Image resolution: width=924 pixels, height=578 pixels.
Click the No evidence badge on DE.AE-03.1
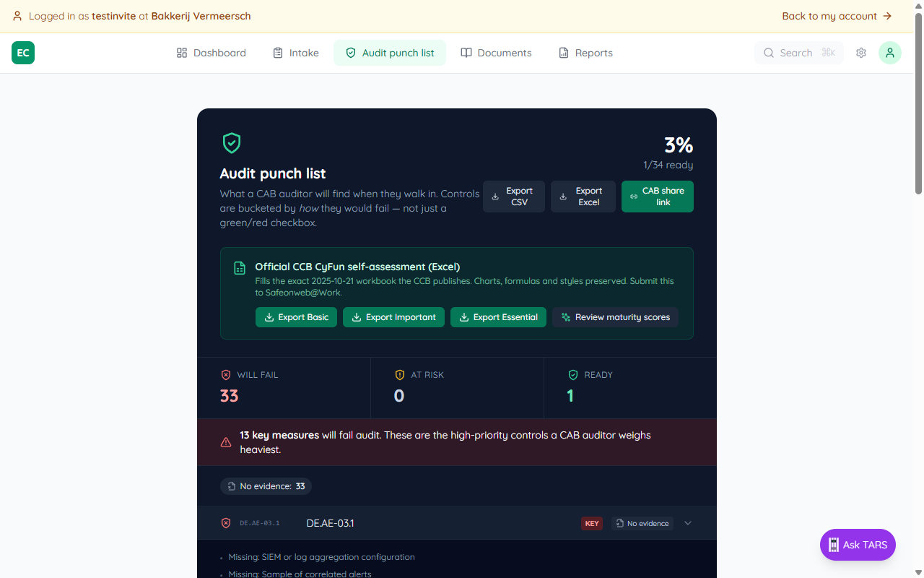tap(642, 523)
